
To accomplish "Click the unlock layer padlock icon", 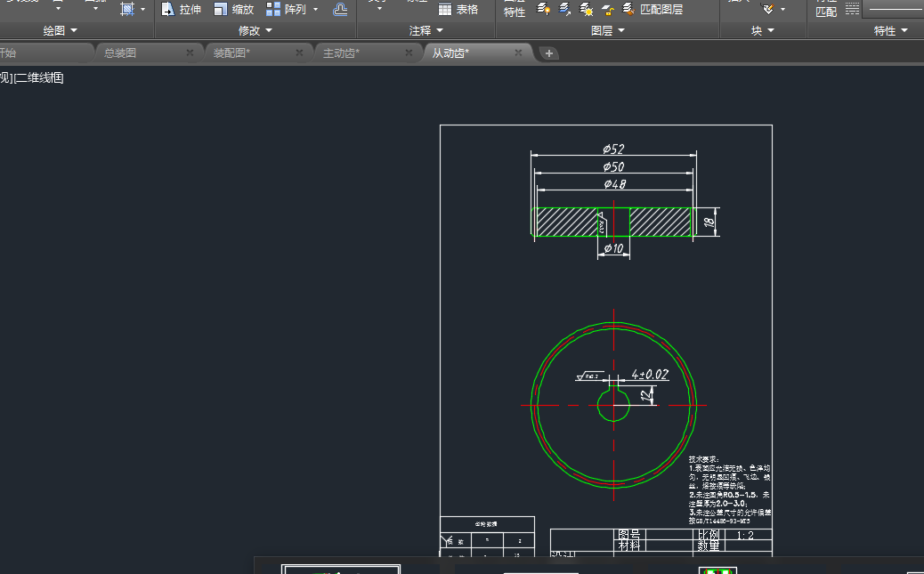I will [607, 10].
